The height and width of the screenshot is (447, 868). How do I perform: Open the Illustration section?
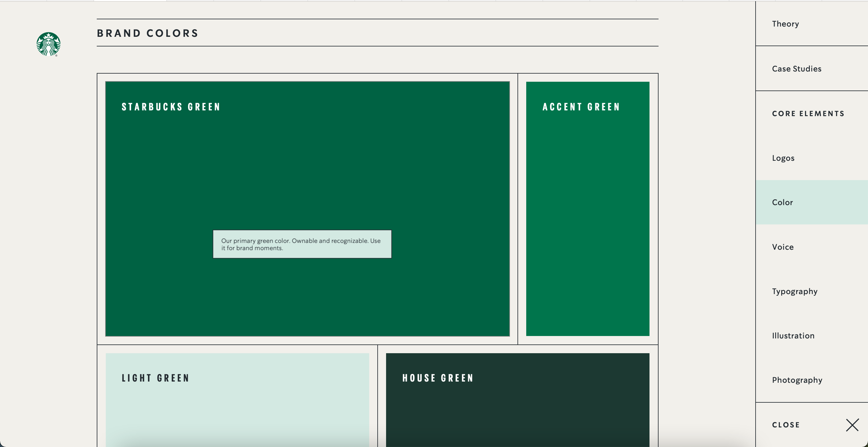coord(793,335)
